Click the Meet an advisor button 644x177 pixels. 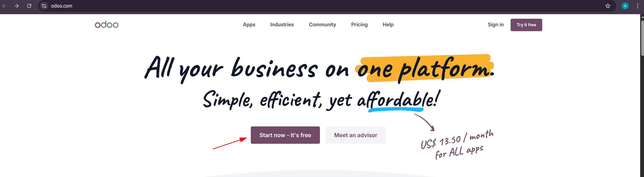coord(355,135)
